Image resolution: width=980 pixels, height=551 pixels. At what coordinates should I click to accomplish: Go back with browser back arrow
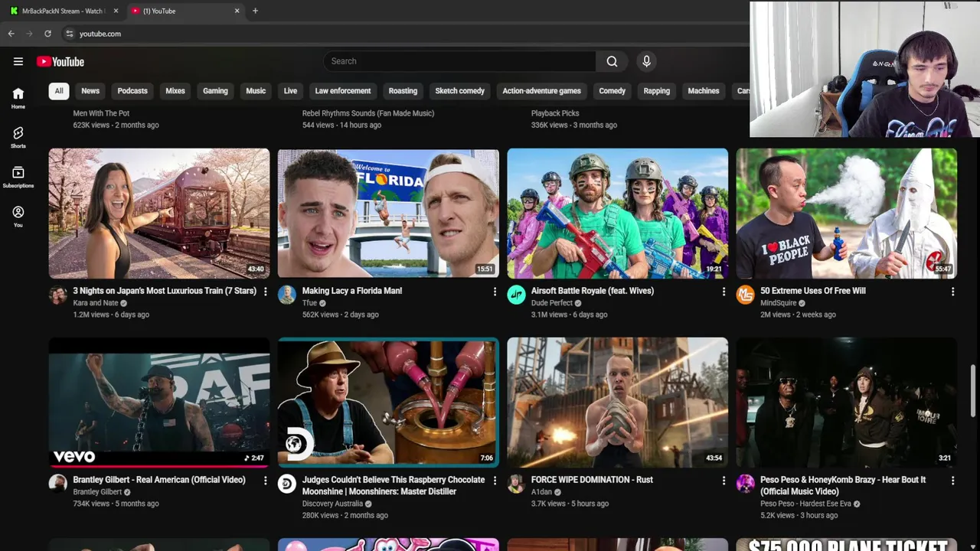click(x=11, y=34)
